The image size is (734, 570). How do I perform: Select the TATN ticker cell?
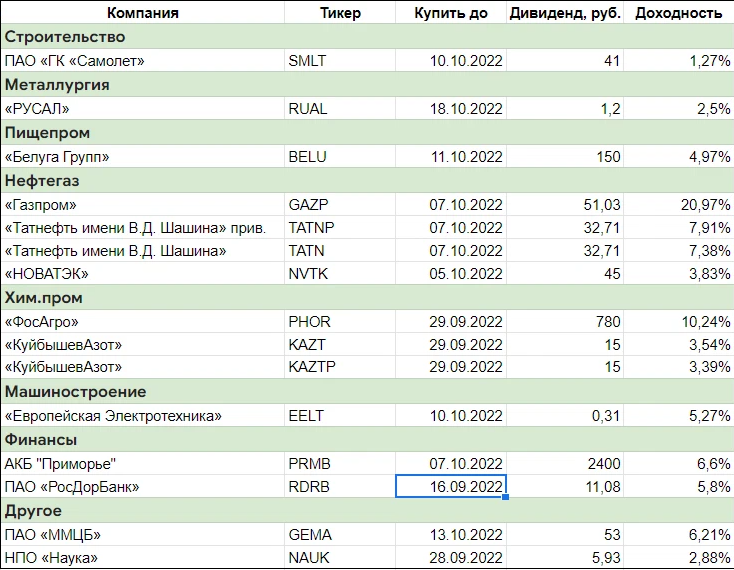pos(340,250)
